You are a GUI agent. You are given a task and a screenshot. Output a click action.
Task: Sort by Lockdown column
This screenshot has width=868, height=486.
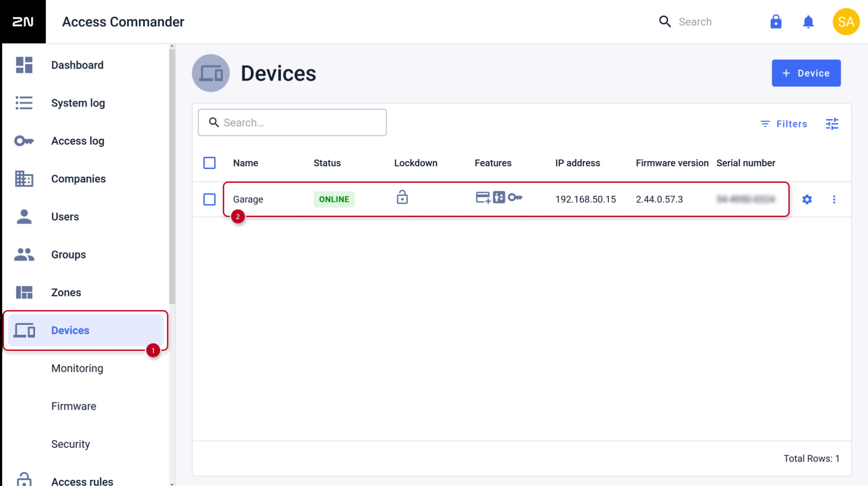pos(416,163)
